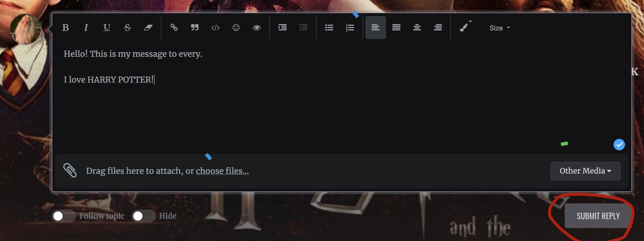Center align the text
Screen dimensions: 644x241
click(x=417, y=28)
